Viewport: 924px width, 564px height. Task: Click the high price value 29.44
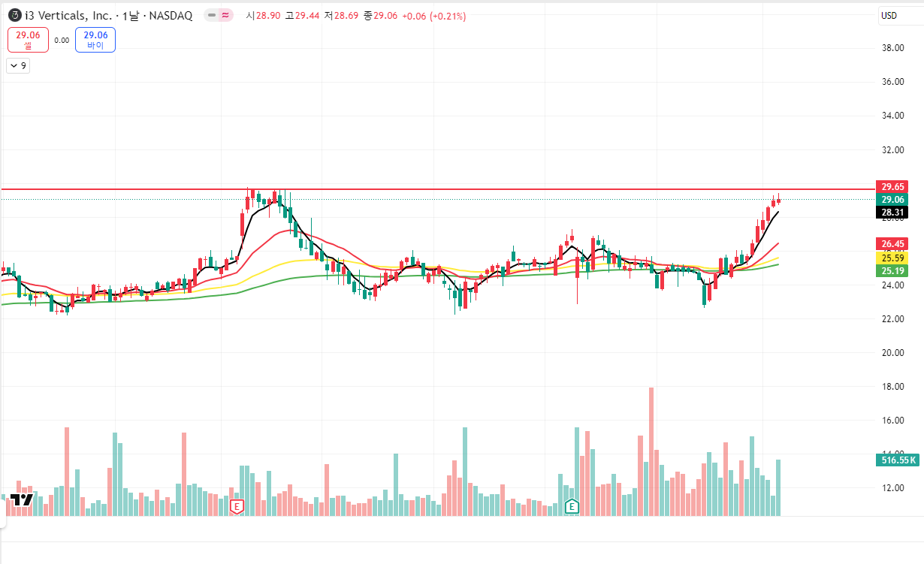pyautogui.click(x=306, y=16)
